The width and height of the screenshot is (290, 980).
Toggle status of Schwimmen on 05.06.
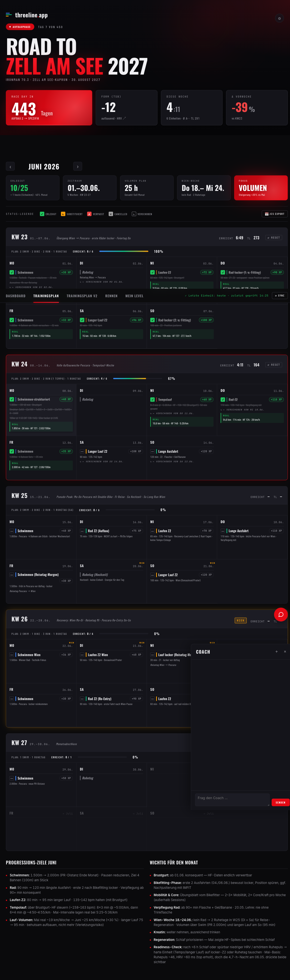pyautogui.click(x=12, y=320)
